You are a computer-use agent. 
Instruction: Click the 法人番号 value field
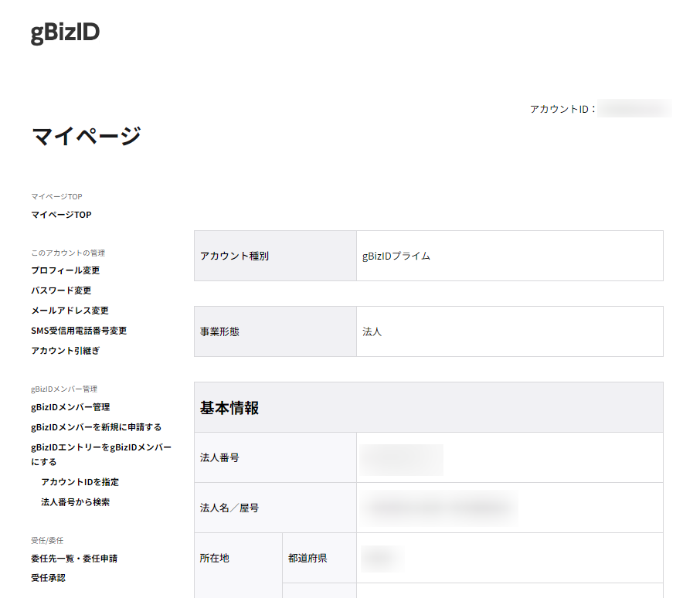[402, 458]
